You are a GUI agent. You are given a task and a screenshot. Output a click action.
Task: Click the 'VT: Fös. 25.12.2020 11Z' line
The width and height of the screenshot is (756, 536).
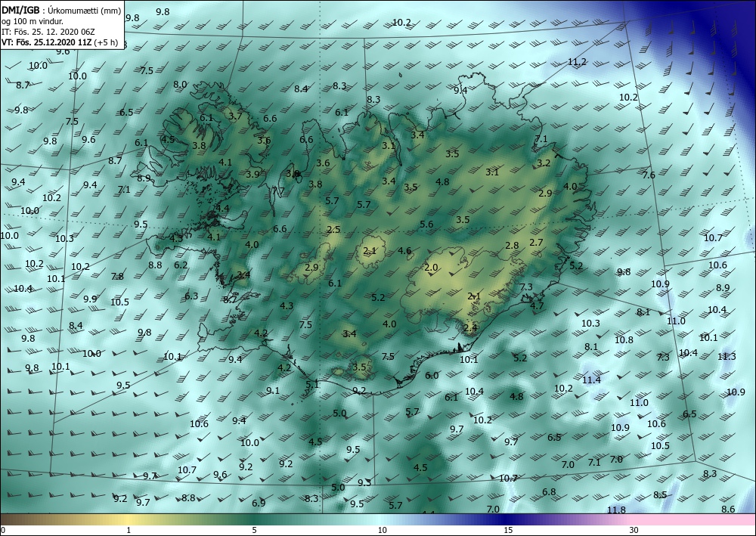47,42
